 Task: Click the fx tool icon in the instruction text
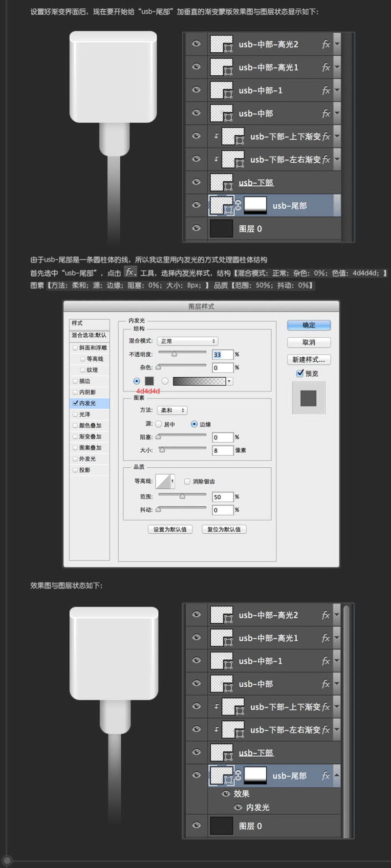(130, 272)
